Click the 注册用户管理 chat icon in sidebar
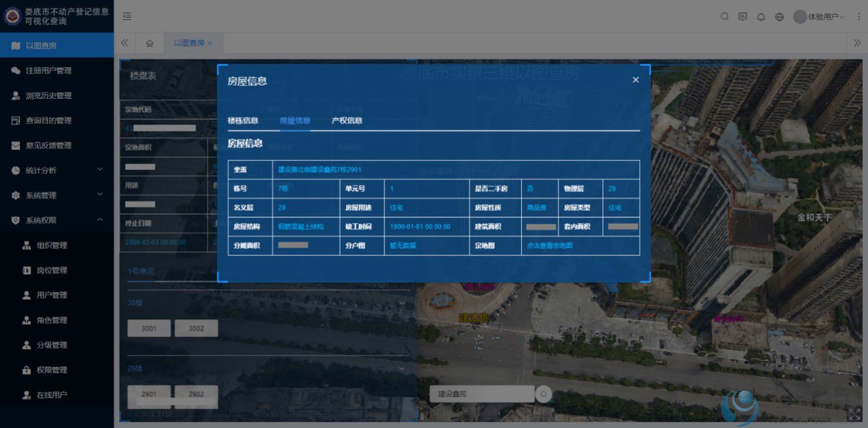The image size is (868, 428). click(16, 70)
